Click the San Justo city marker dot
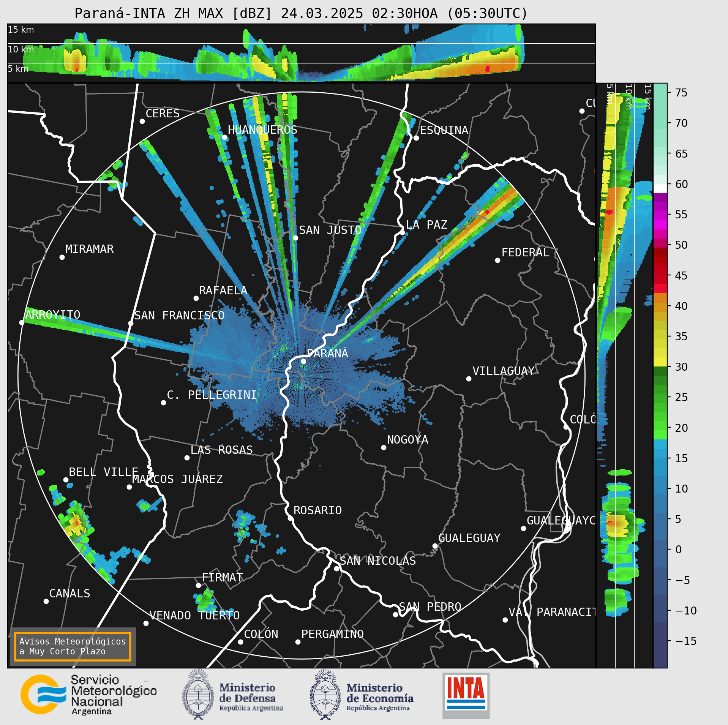 (x=295, y=238)
